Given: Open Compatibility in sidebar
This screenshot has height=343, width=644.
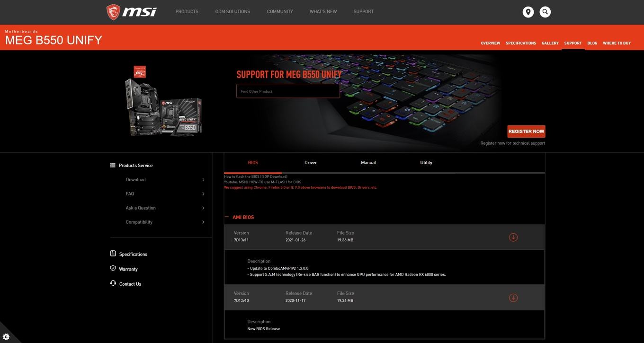Looking at the screenshot, I should click(139, 222).
